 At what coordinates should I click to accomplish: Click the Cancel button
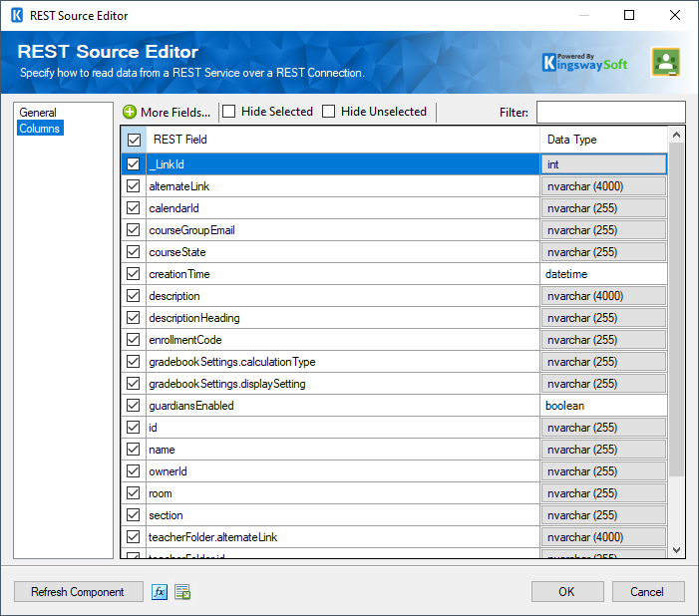(648, 592)
